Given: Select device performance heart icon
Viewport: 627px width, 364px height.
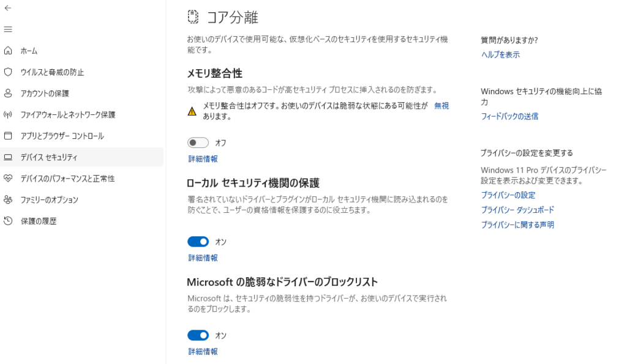Looking at the screenshot, I should [8, 179].
